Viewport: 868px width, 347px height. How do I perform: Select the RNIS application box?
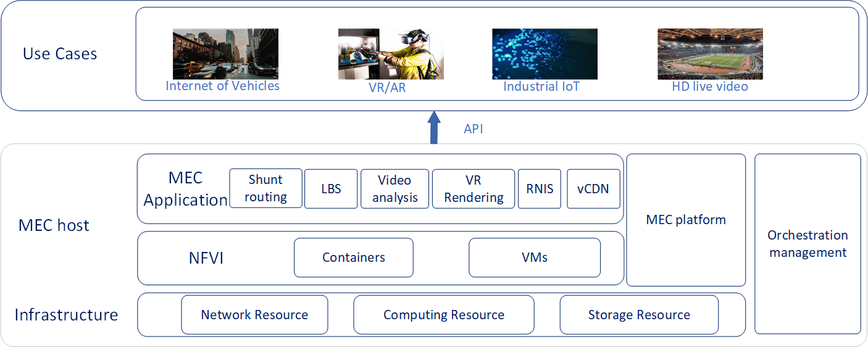pyautogui.click(x=540, y=188)
